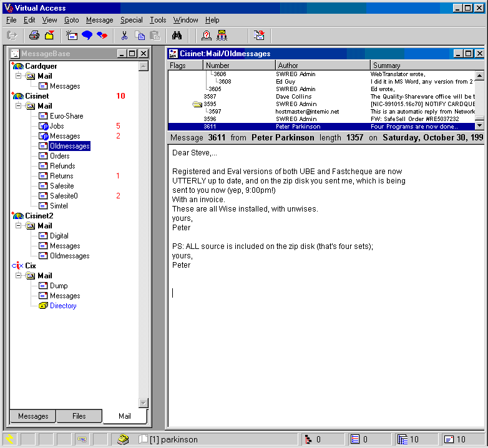Collapse the Mail node under Cardquer
Viewport: 488px width, 448px height.
tap(18, 75)
